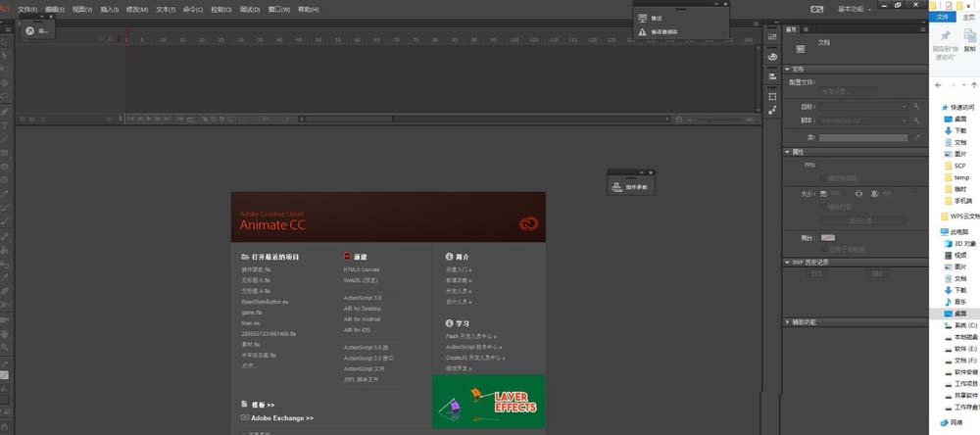Open recent file BaseStateButton.as

point(265,302)
